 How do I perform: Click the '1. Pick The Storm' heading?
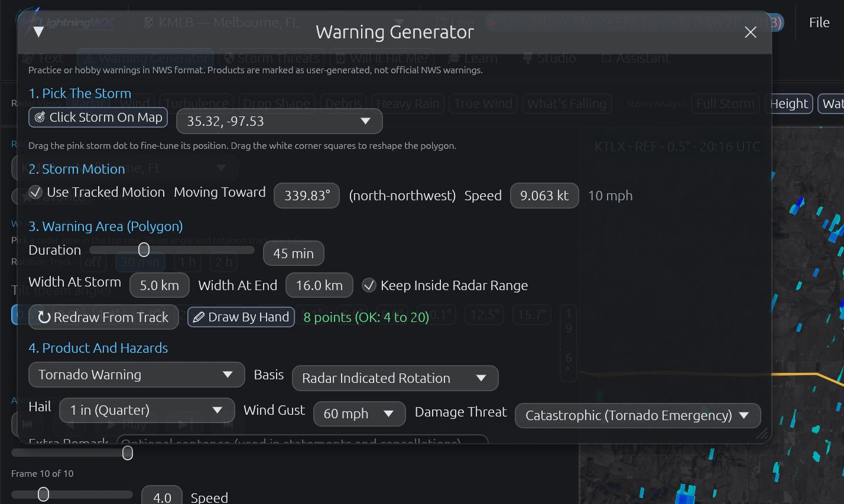(x=80, y=93)
